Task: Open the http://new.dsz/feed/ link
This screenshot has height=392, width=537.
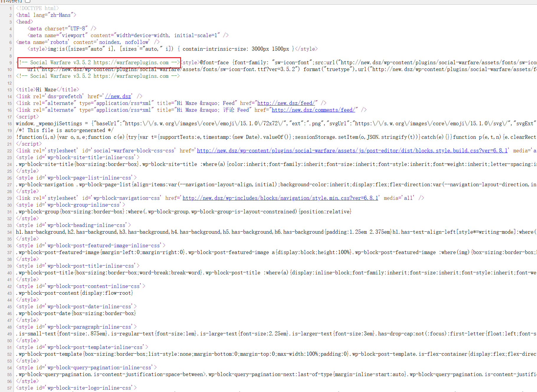Action: click(286, 103)
